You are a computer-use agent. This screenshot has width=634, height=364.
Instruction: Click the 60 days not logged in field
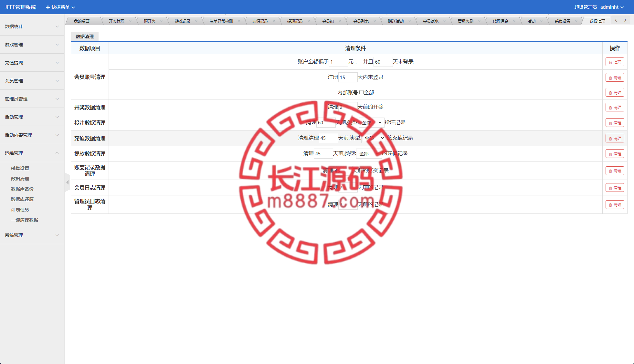tap(383, 62)
